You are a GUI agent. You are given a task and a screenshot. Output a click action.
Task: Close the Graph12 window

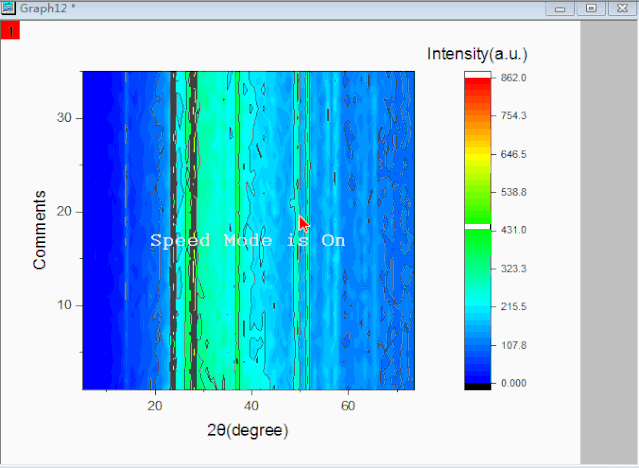point(621,8)
